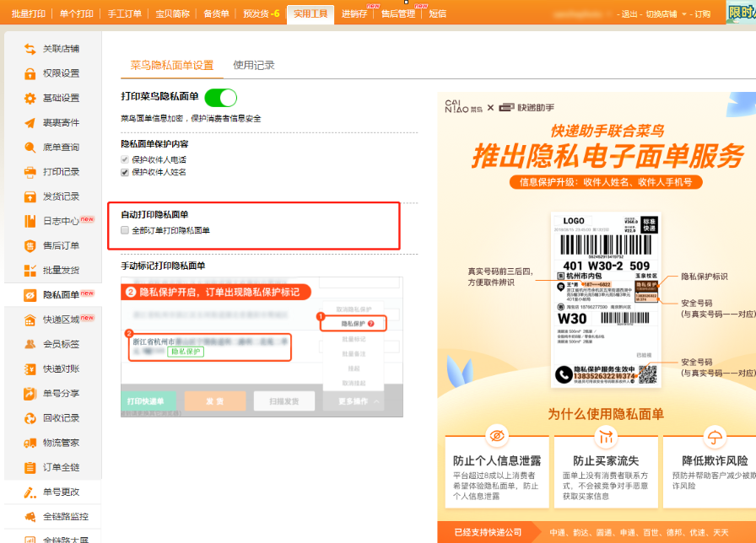The image size is (756, 543).
Task: Open 订单全链 via the list icon
Action: click(30, 467)
